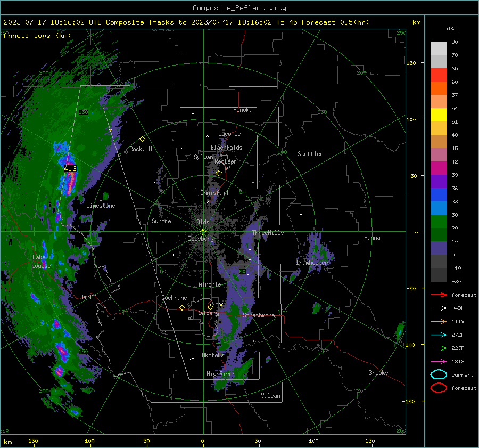Click the Banff label
Image resolution: width=479 pixels, height=448 pixels.
[88, 297]
